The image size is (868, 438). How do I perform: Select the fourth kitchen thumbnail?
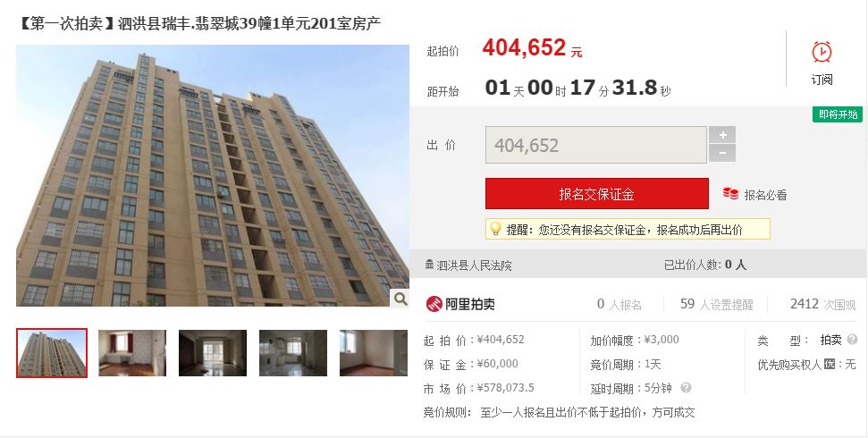tap(293, 353)
